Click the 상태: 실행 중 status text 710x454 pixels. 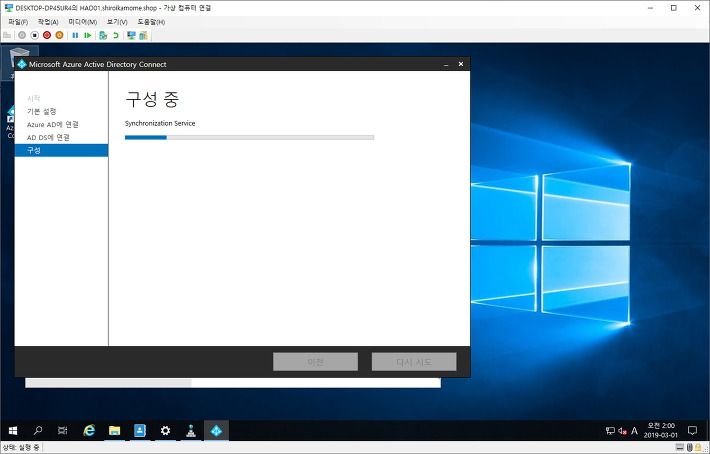[21, 448]
